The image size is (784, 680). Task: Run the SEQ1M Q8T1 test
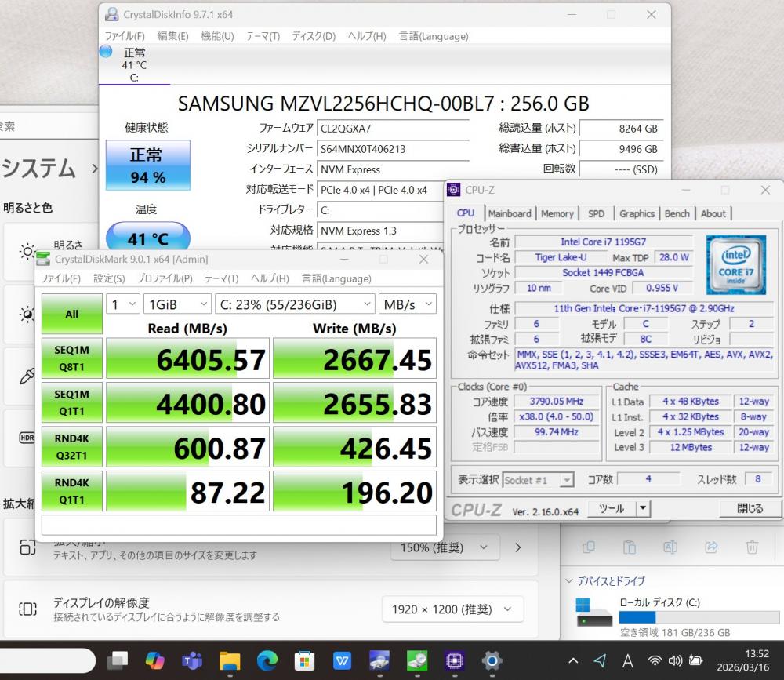71,358
